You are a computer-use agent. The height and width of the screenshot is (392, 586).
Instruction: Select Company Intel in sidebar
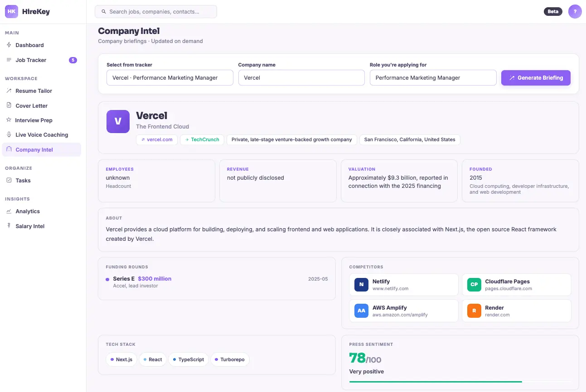tap(42, 149)
